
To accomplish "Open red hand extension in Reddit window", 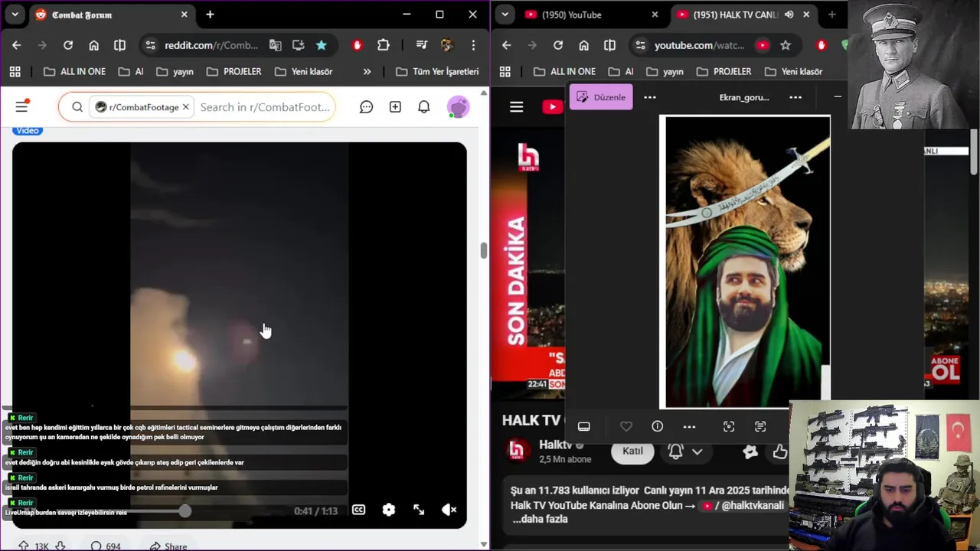I will pos(357,45).
